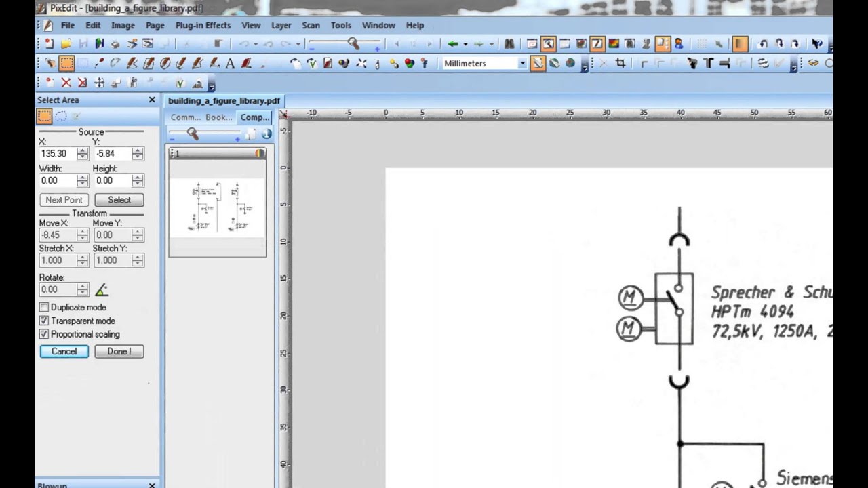868x488 pixels.
Task: Open the Edit menu
Action: click(x=93, y=25)
